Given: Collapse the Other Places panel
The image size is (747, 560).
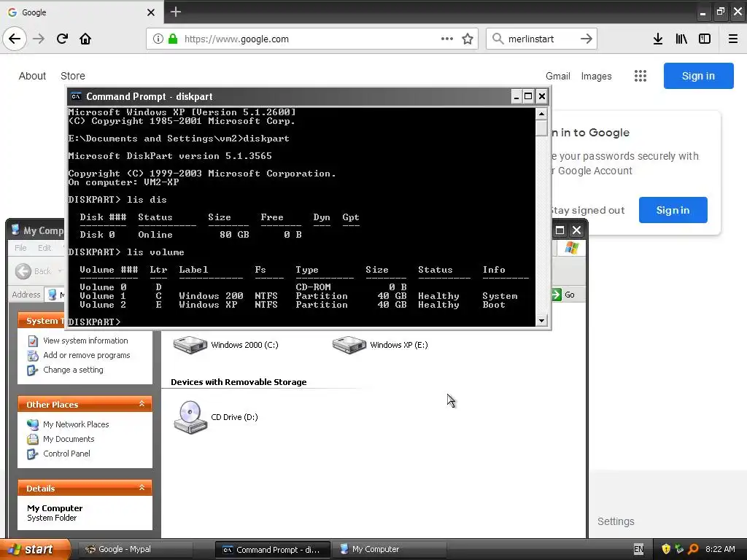Looking at the screenshot, I should point(142,404).
